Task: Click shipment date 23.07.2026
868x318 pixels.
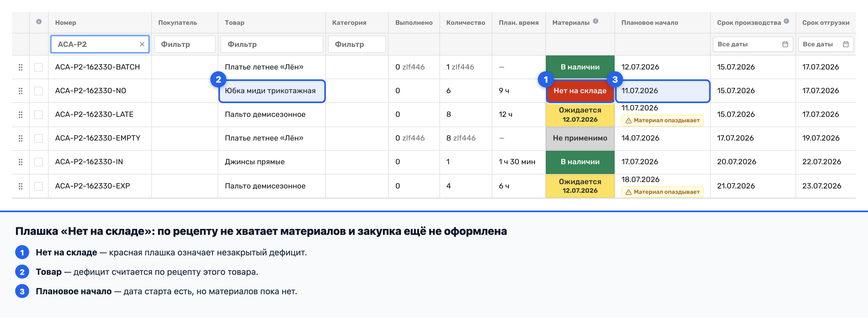Action: pos(822,186)
